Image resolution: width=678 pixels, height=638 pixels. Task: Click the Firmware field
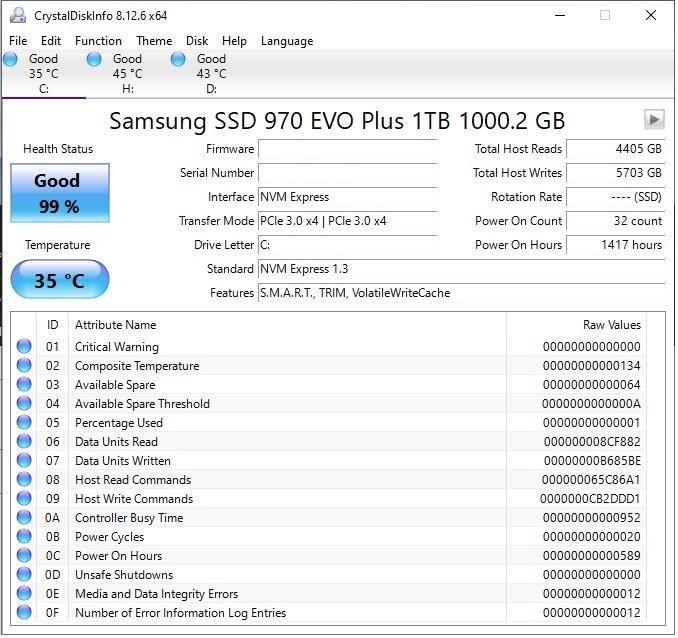(x=347, y=149)
